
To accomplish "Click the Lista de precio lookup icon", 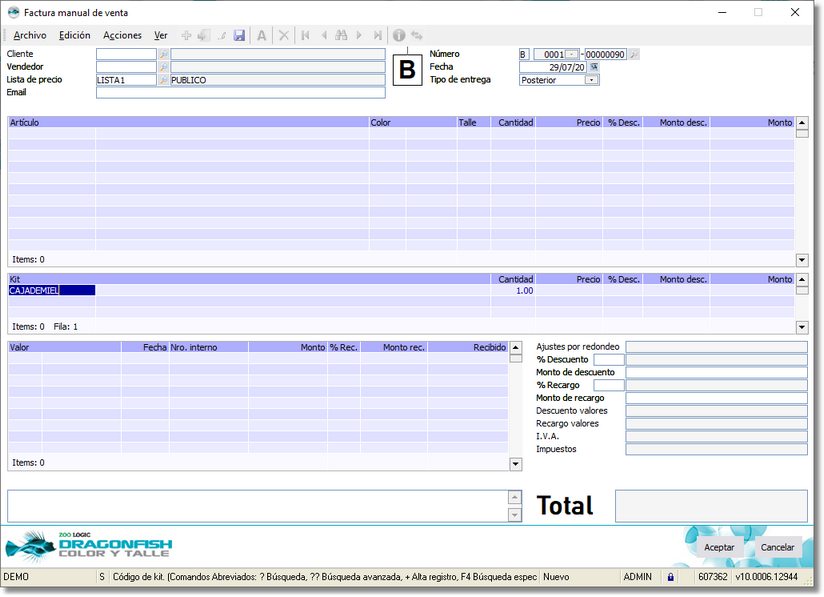I will pos(164,80).
